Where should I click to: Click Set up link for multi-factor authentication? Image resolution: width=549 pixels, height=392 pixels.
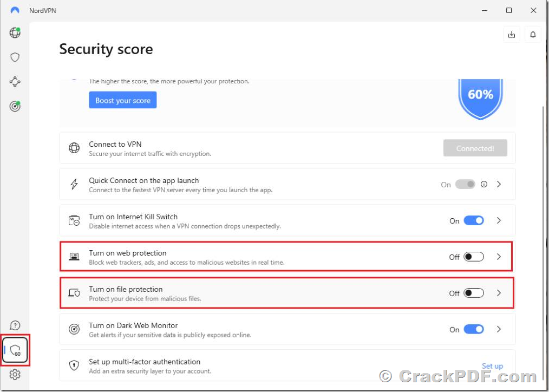coord(492,366)
